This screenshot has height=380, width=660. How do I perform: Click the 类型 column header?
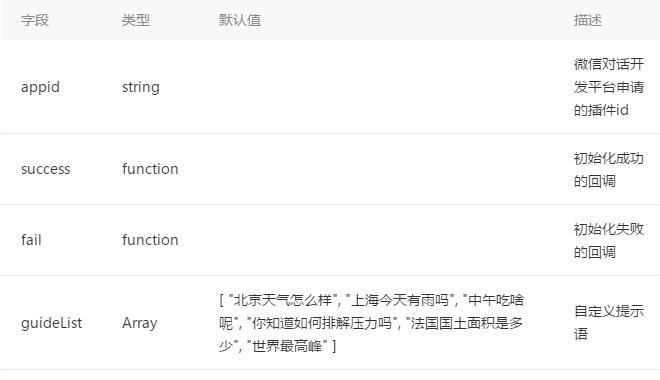click(136, 20)
